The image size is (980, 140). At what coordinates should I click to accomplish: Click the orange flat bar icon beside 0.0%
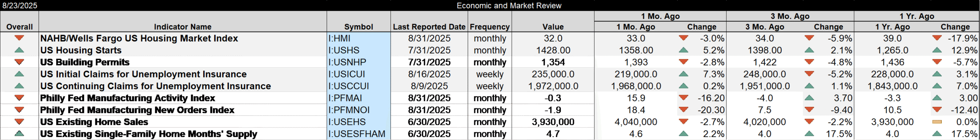(937, 122)
